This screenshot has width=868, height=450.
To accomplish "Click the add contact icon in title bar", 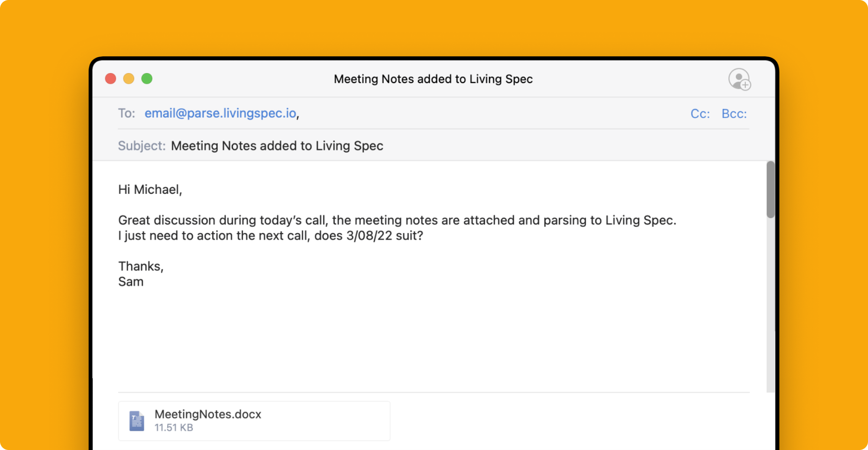I will (739, 79).
